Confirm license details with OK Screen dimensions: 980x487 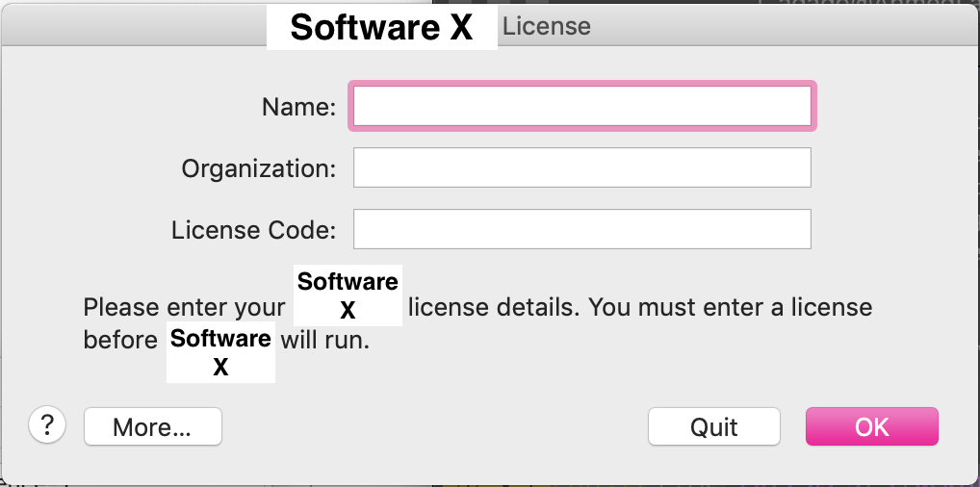872,427
